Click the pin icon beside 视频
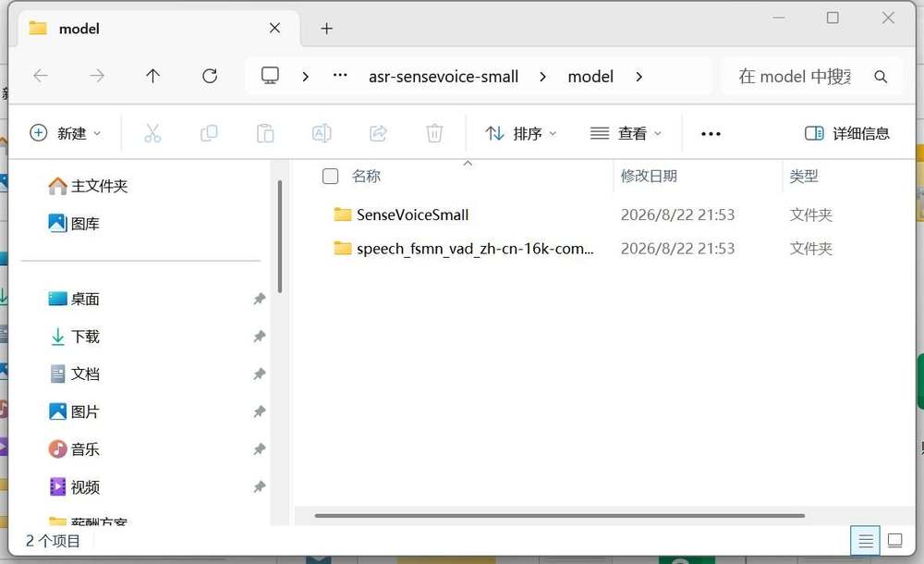This screenshot has height=564, width=924. tap(260, 487)
